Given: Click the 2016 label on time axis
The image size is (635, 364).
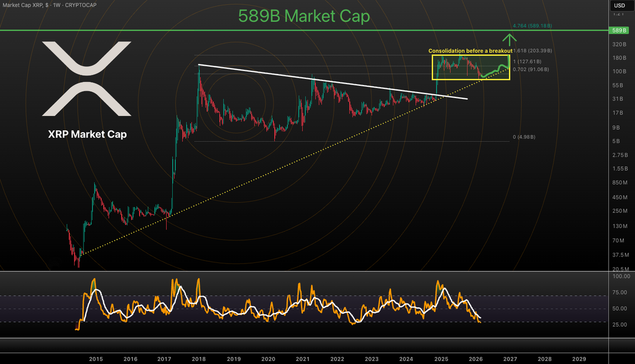Looking at the screenshot, I should 130,358.
